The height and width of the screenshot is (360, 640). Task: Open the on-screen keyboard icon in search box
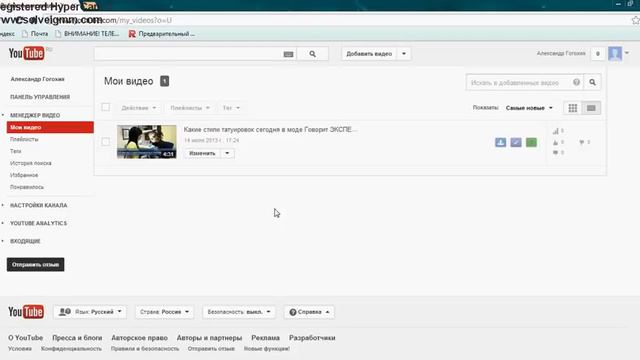point(288,54)
